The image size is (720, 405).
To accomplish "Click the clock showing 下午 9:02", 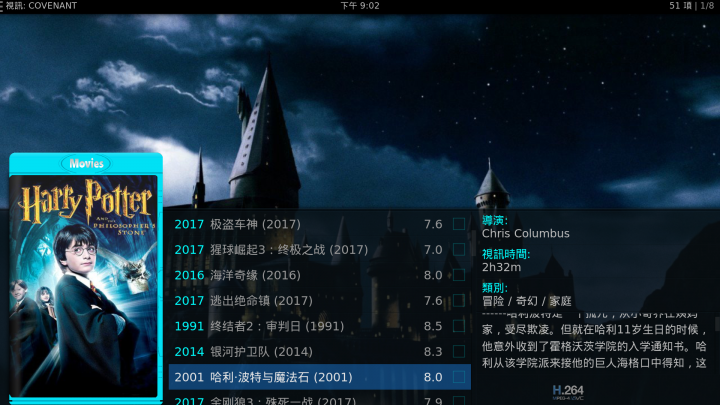I will [x=360, y=6].
